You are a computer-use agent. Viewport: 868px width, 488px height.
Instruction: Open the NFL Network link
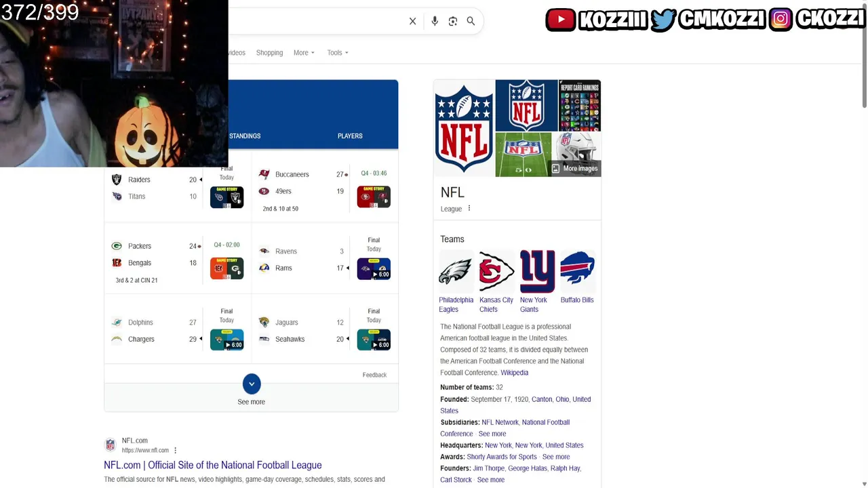(500, 422)
